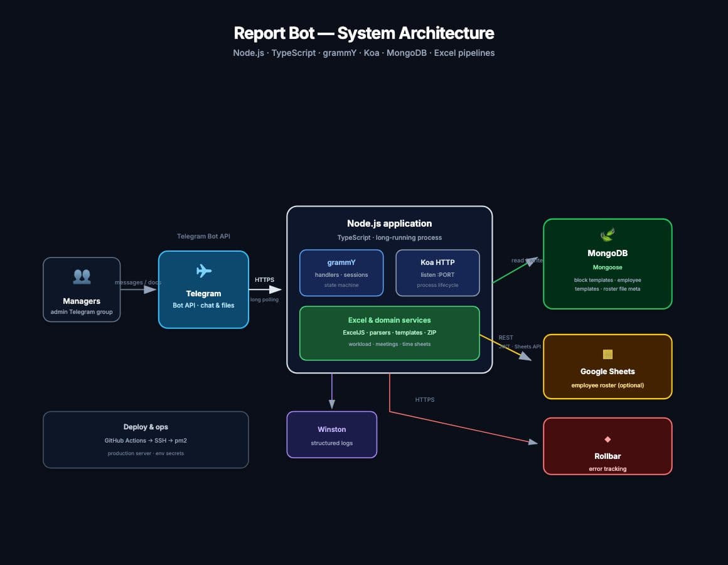Click the HTTPS label beside Telegram
728x565 pixels.
click(x=264, y=280)
